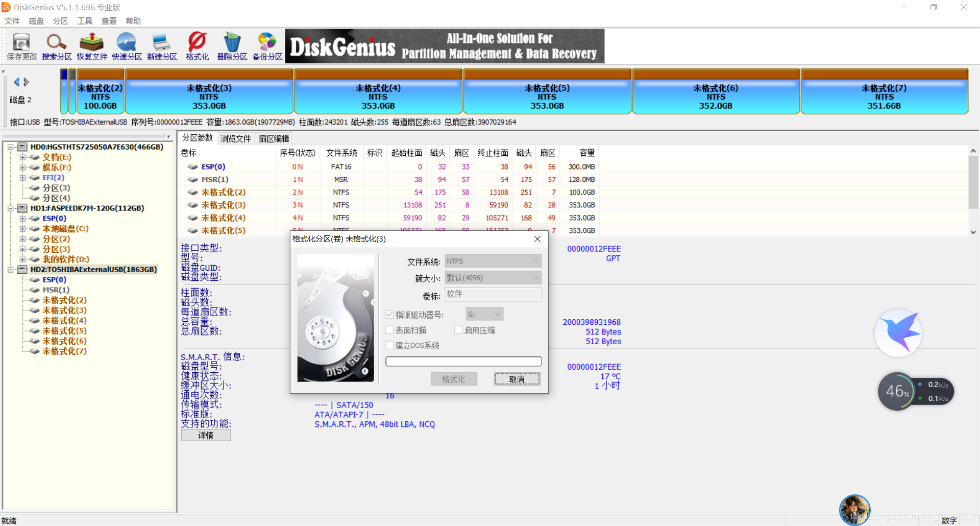Viewport: 980px width, 526px height.
Task: Collapse HD0:HGSTHTS725050A7E630 tree node
Action: tap(10, 147)
